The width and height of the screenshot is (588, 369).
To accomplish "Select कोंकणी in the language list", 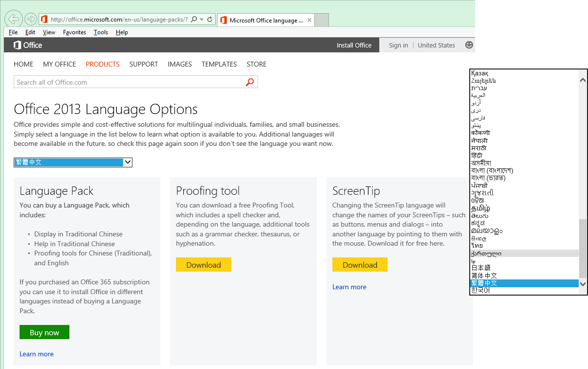I will (x=524, y=133).
